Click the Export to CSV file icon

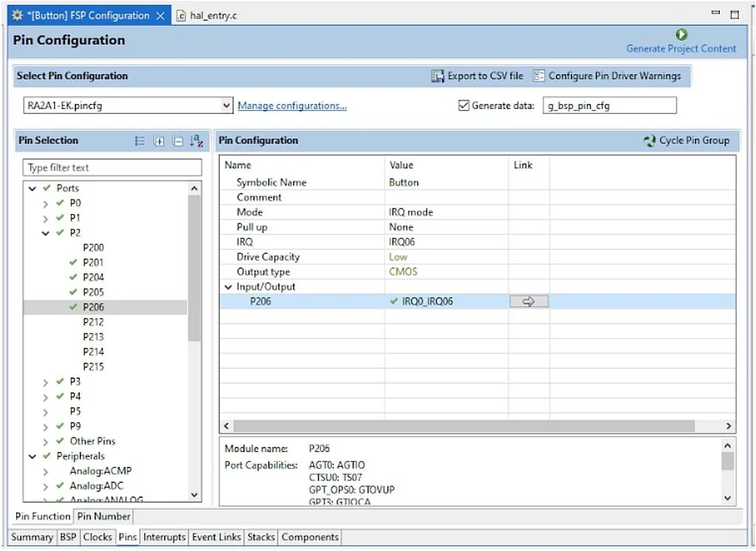(x=438, y=76)
